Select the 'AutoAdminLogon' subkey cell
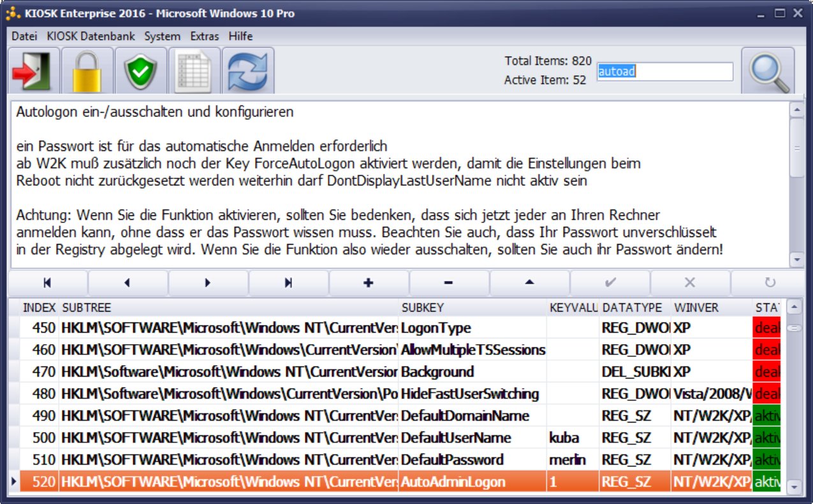813x504 pixels. (473, 482)
